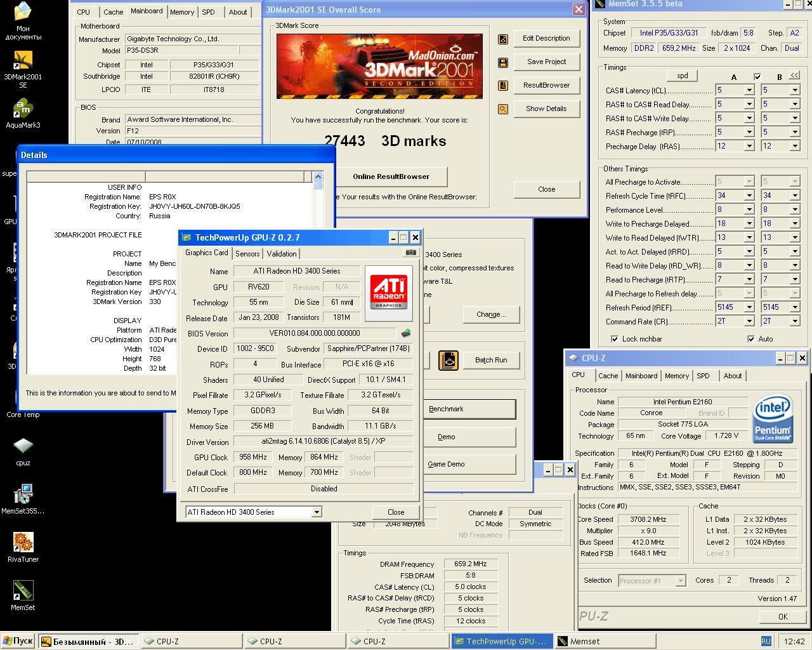Launch the RivaTuner desktop icon

[x=23, y=547]
